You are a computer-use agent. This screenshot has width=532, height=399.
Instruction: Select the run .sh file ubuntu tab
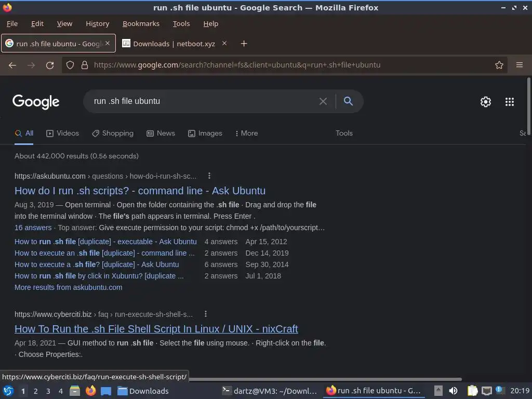click(58, 44)
